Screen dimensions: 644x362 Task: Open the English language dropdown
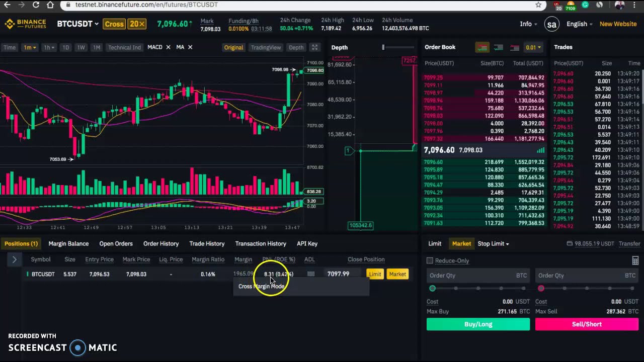[579, 24]
